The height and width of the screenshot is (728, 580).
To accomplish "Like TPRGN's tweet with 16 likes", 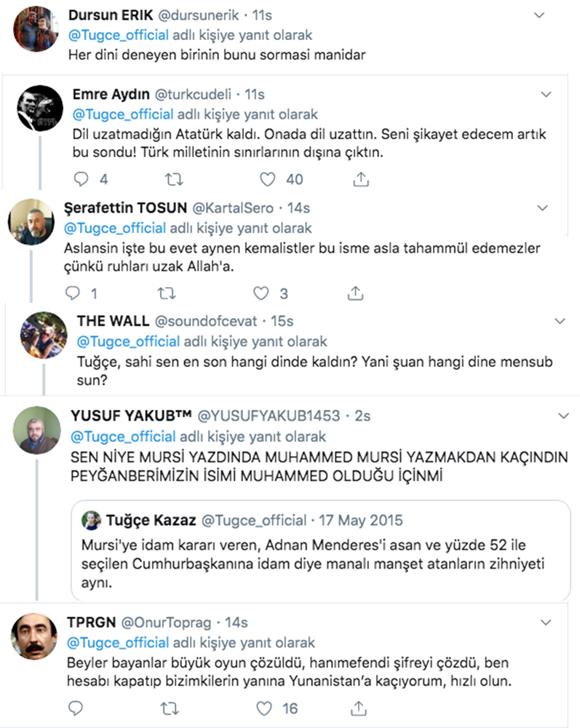I will [x=266, y=707].
